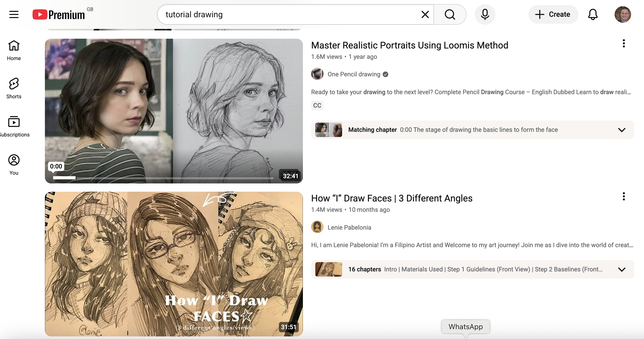Open options menu for the Draw Faces video
Image resolution: width=644 pixels, height=339 pixels.
pos(624,196)
